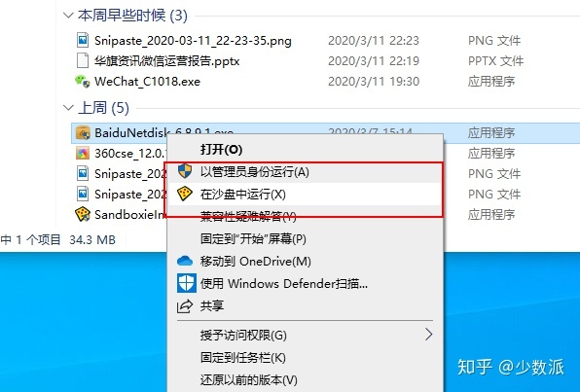Click the Windows Defender shield icon
Viewport: 580px width, 392px height.
pos(187,283)
